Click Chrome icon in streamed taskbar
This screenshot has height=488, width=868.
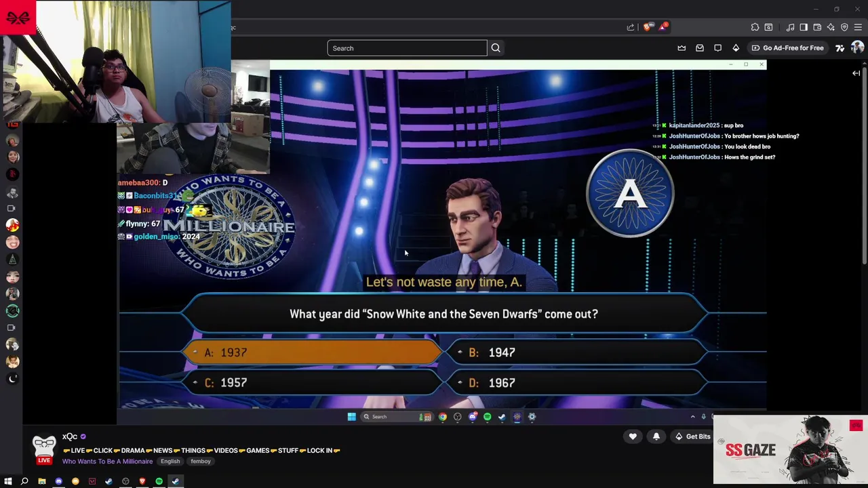click(x=443, y=417)
